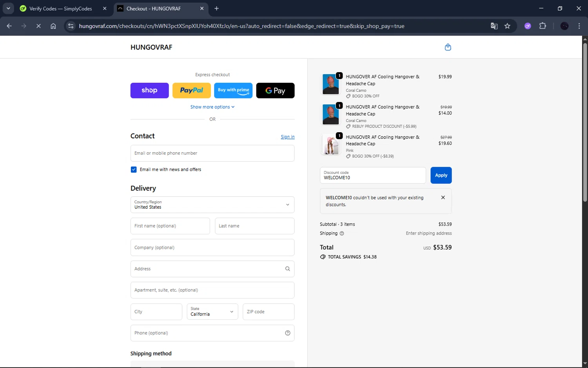This screenshot has width=588, height=368.
Task: Click the shipping info question mark icon
Action: (342, 233)
